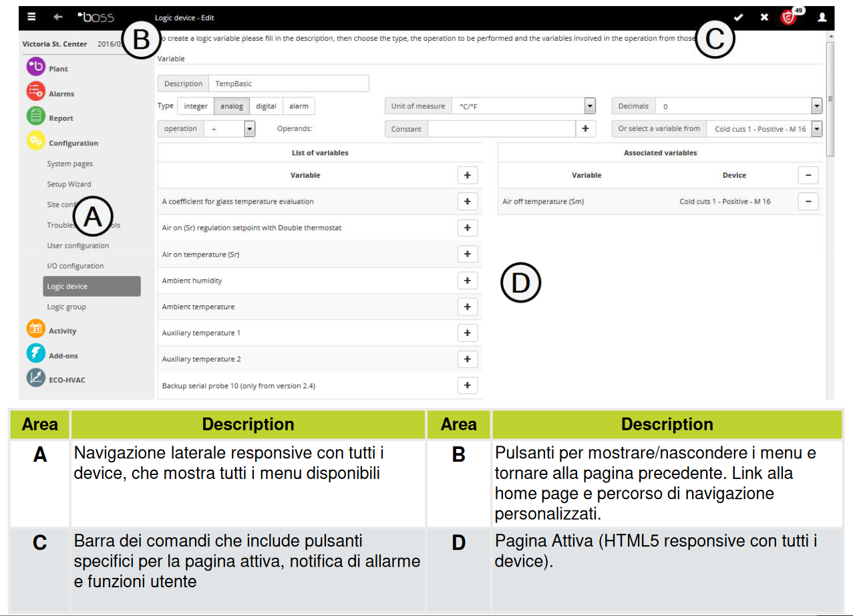
Task: Open the user profile icon
Action: [x=822, y=17]
